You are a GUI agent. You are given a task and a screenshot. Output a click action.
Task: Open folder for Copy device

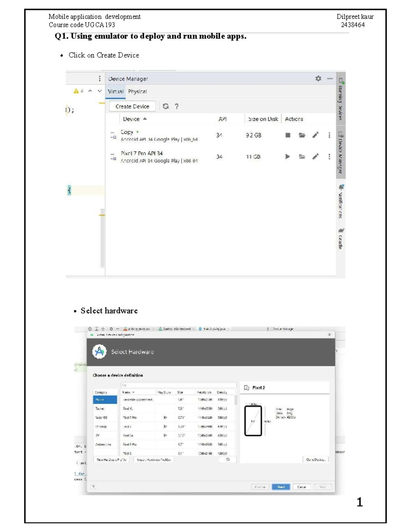(x=302, y=135)
